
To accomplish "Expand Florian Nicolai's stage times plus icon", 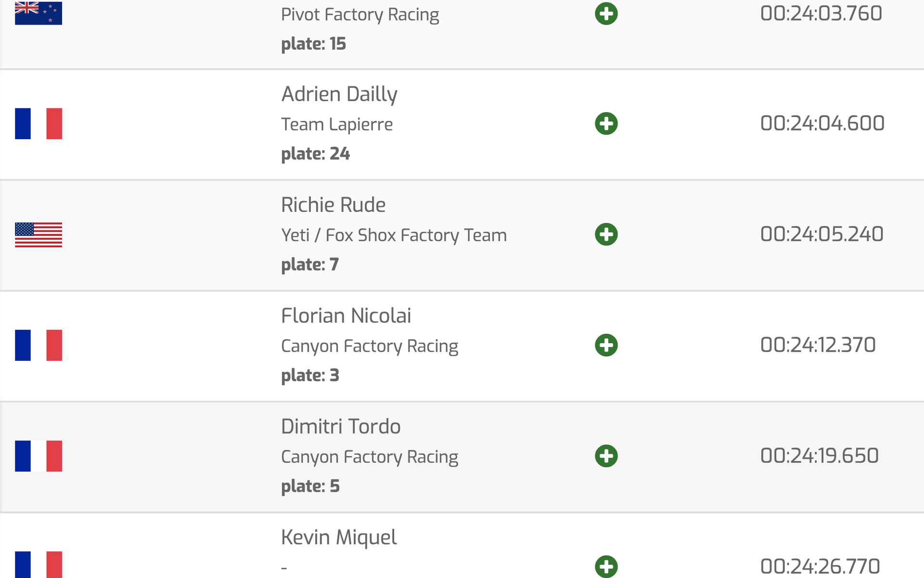I will (x=606, y=345).
